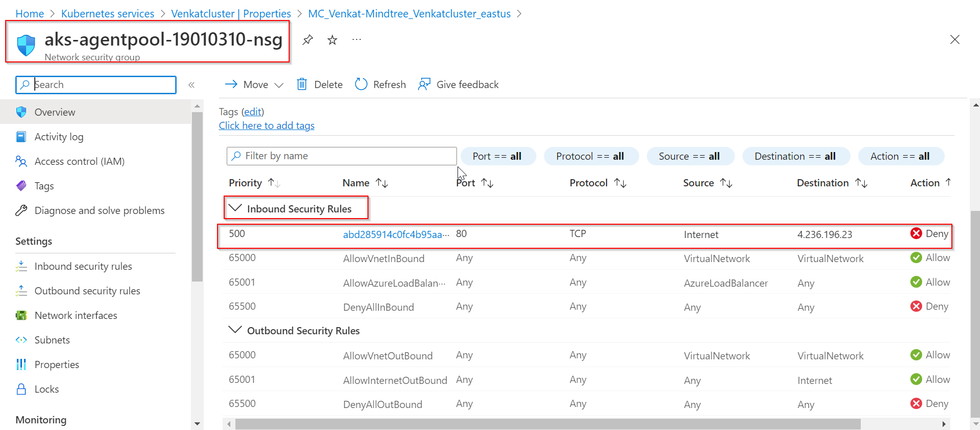Open the Port == all filter
This screenshot has height=430, width=980.
pos(497,156)
